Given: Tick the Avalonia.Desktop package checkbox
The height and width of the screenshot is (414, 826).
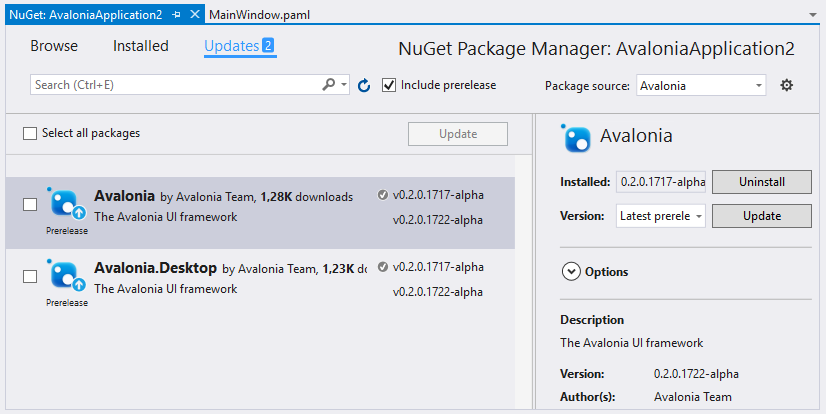Looking at the screenshot, I should 30,277.
